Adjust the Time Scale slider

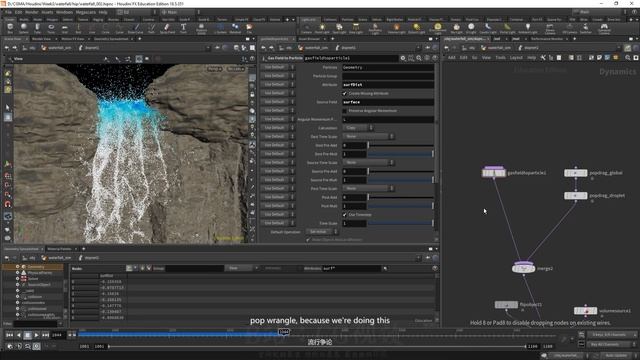(x=400, y=223)
